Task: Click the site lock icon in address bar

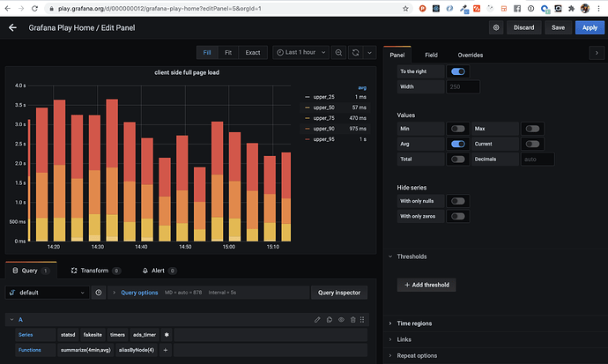Action: [x=52, y=9]
